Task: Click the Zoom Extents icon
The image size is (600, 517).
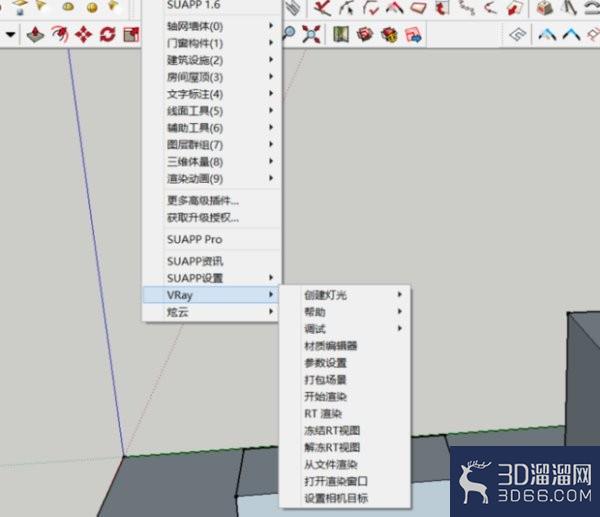Action: coord(311,34)
